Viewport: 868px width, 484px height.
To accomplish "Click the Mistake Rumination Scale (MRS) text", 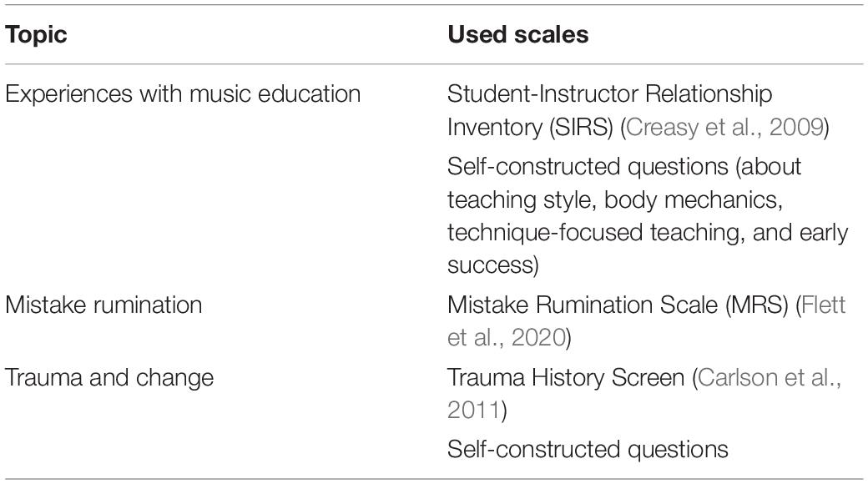I will (618, 305).
